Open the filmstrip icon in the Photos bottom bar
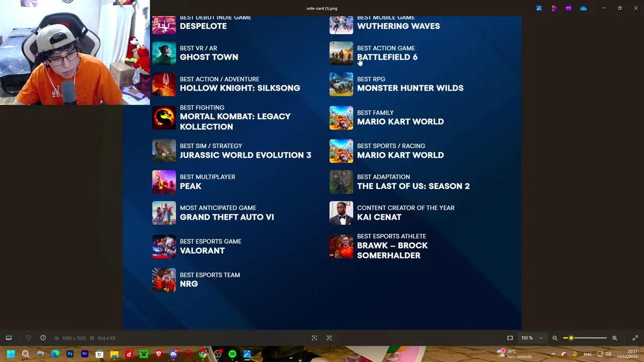Viewport: 644px width, 362px height. pos(9,338)
